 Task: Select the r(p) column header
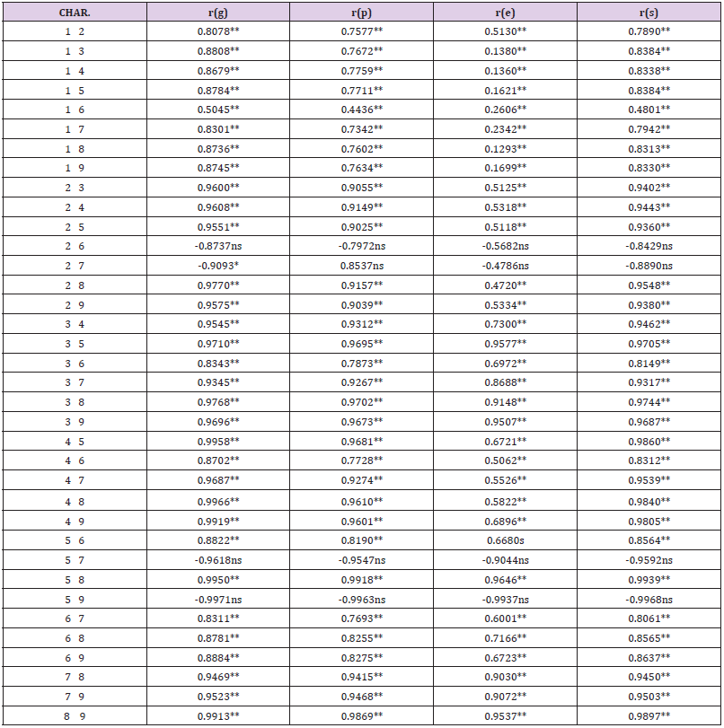pyautogui.click(x=361, y=13)
